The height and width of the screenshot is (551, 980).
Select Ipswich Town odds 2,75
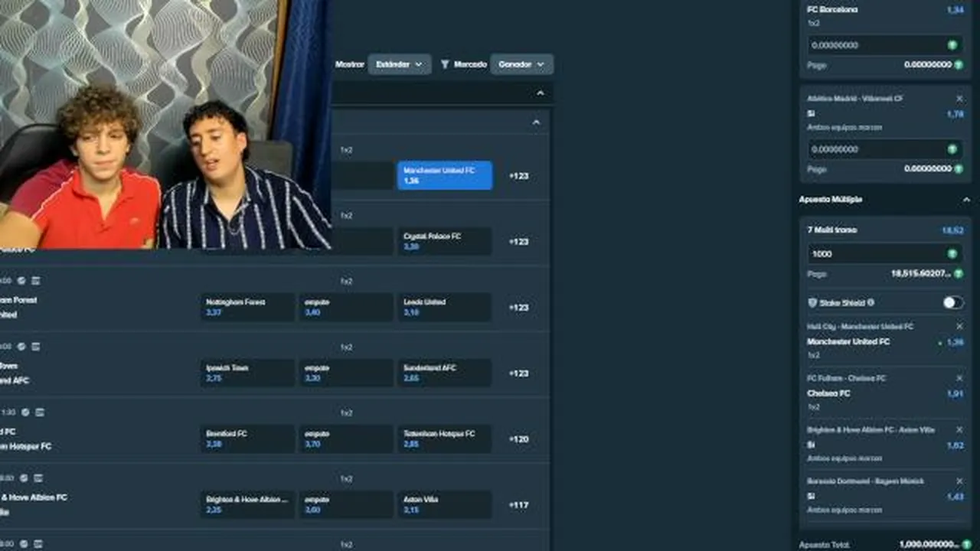pos(247,373)
